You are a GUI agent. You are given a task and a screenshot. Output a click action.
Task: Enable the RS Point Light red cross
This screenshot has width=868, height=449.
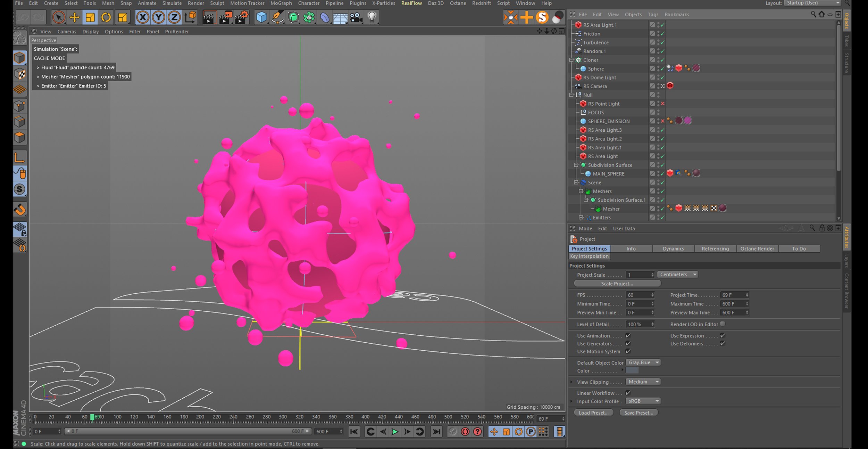click(663, 104)
